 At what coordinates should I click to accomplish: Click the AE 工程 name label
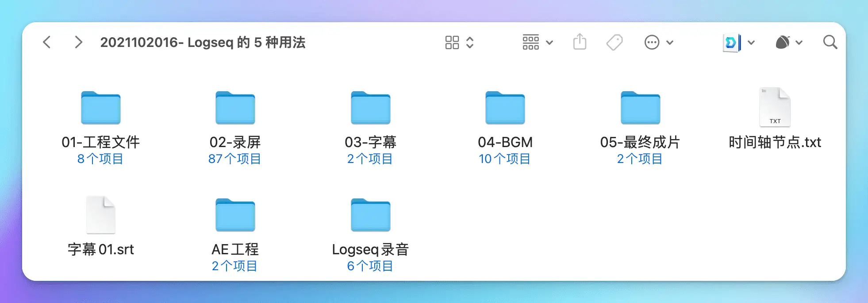tap(235, 249)
